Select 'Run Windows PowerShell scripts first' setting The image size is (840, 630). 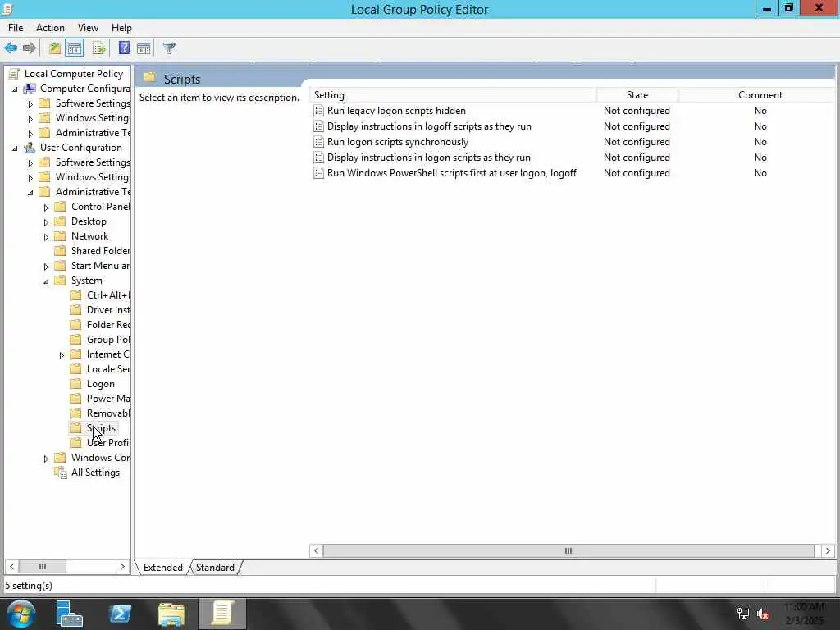click(452, 173)
